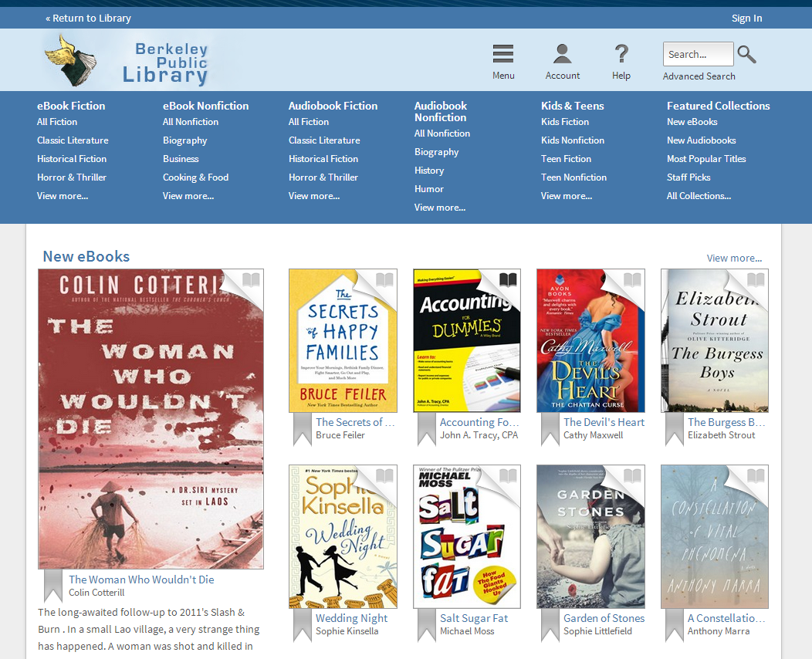The image size is (812, 659).
Task: Click book icon on Garden of Stones cover
Action: [632, 476]
